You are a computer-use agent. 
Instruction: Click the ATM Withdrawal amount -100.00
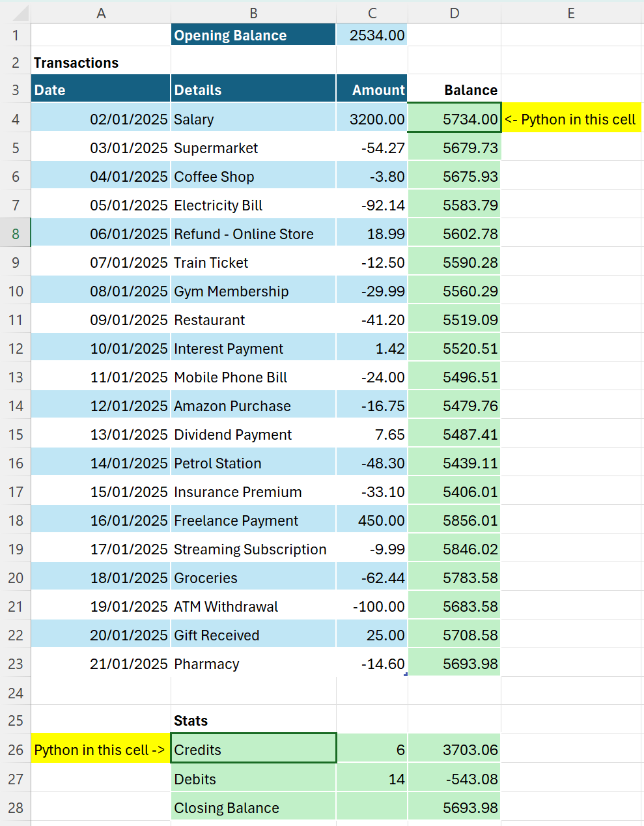click(x=372, y=606)
